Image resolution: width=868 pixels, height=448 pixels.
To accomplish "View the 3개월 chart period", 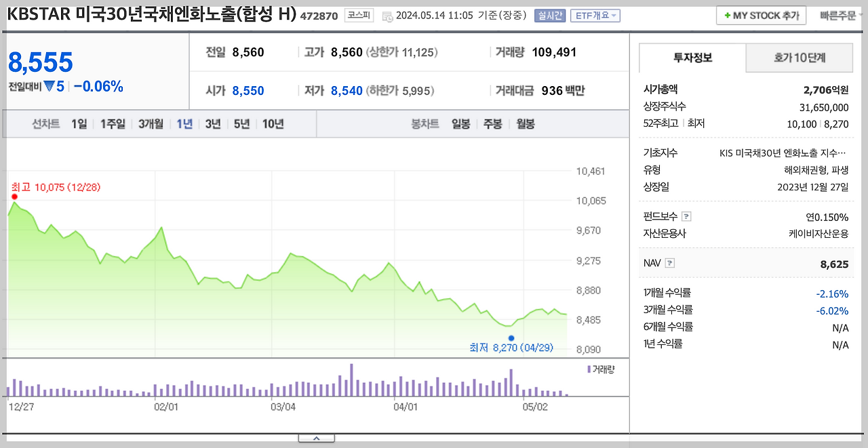I will 150,124.
